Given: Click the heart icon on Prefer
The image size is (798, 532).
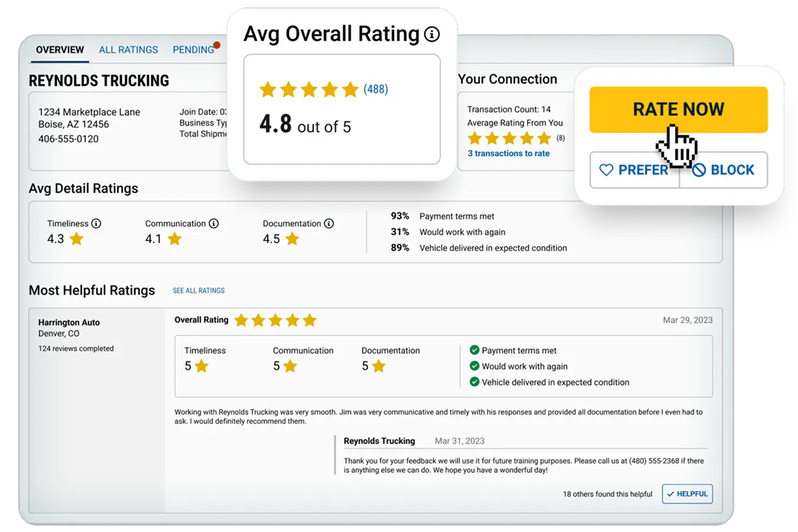Looking at the screenshot, I should point(606,170).
